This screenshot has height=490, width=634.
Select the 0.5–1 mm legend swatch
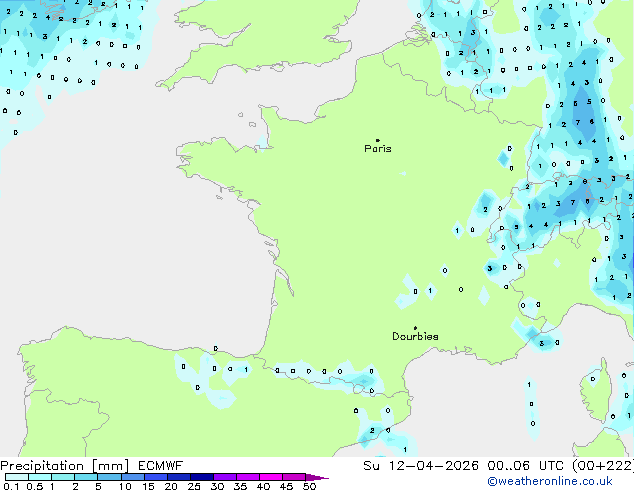[x=40, y=477]
